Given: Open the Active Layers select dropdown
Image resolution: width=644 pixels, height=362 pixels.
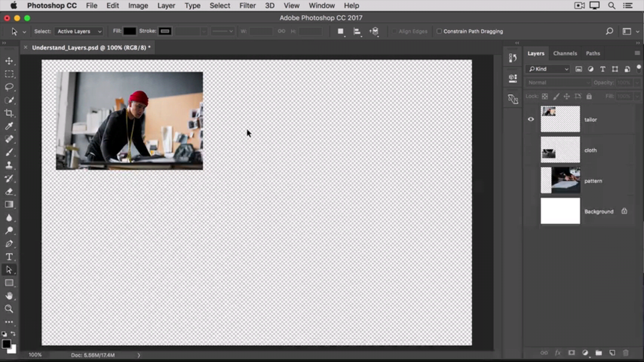Looking at the screenshot, I should pos(79,31).
